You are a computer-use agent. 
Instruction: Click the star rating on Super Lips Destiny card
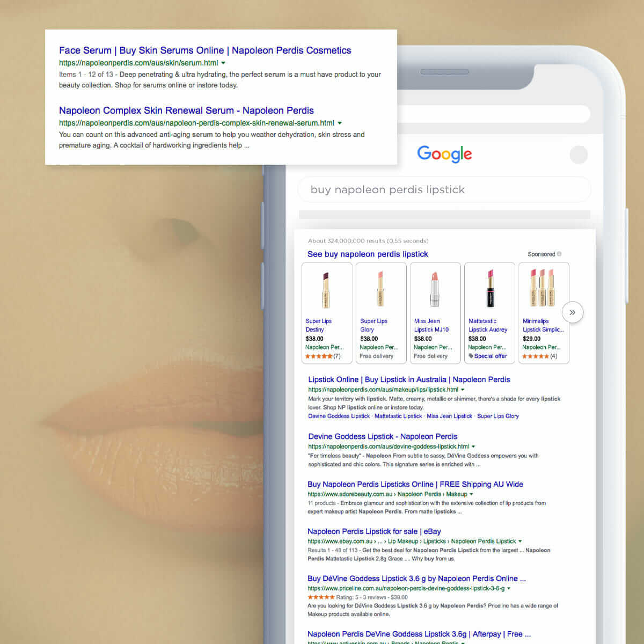pos(320,356)
